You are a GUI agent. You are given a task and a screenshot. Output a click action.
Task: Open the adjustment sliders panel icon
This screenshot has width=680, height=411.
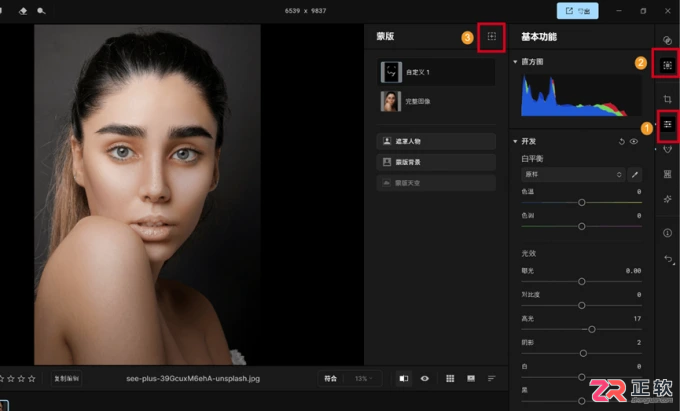click(x=667, y=125)
